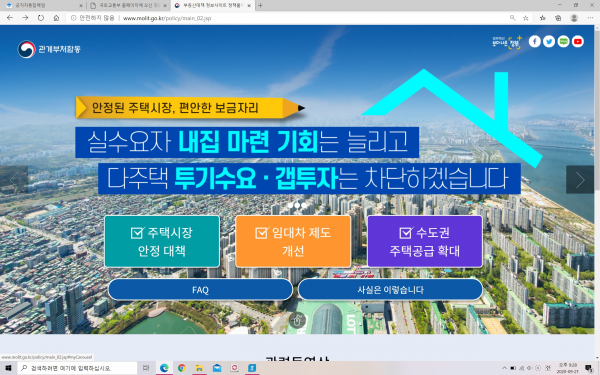
Task: Select the first carousel indicator dot
Action: click(290, 205)
